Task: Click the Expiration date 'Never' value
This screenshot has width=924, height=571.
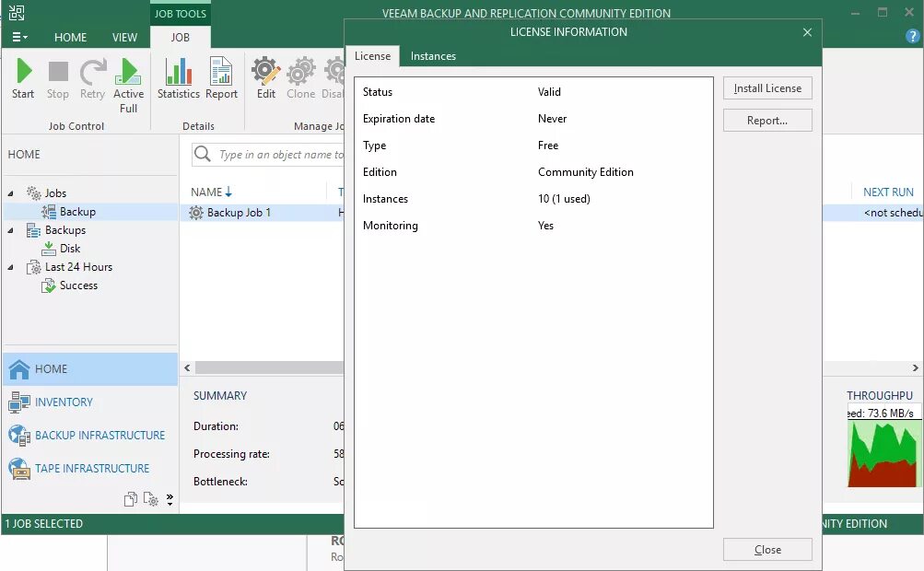Action: 552,119
